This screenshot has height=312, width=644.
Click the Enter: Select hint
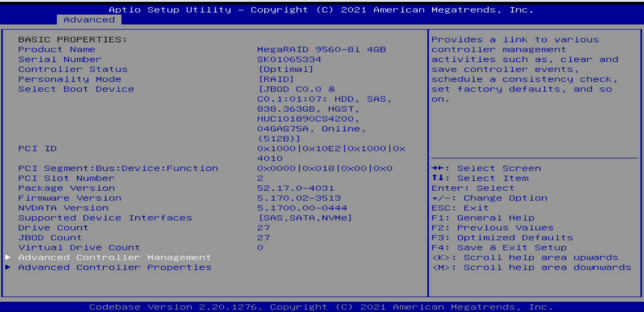[473, 188]
